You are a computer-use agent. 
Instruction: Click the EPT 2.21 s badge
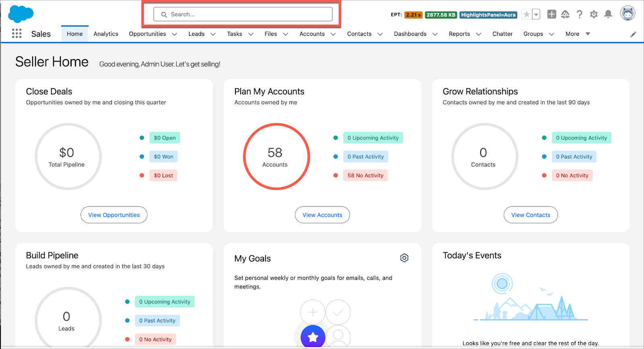(413, 15)
